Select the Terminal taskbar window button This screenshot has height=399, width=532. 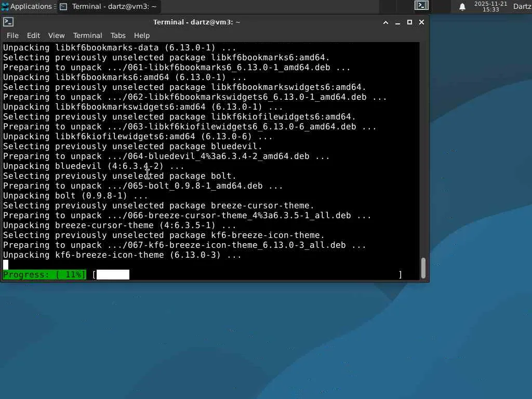[109, 6]
